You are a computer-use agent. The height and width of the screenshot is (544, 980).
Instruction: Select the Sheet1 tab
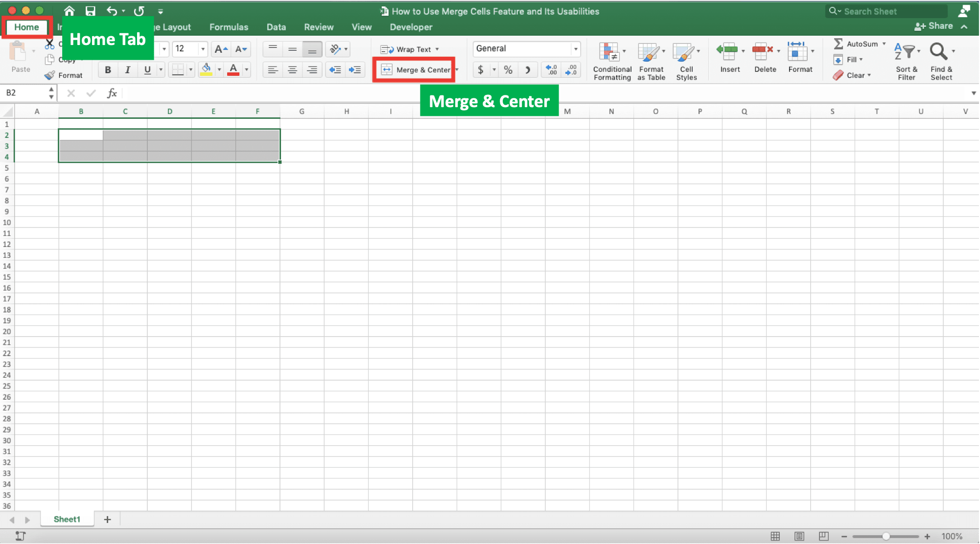(67, 520)
